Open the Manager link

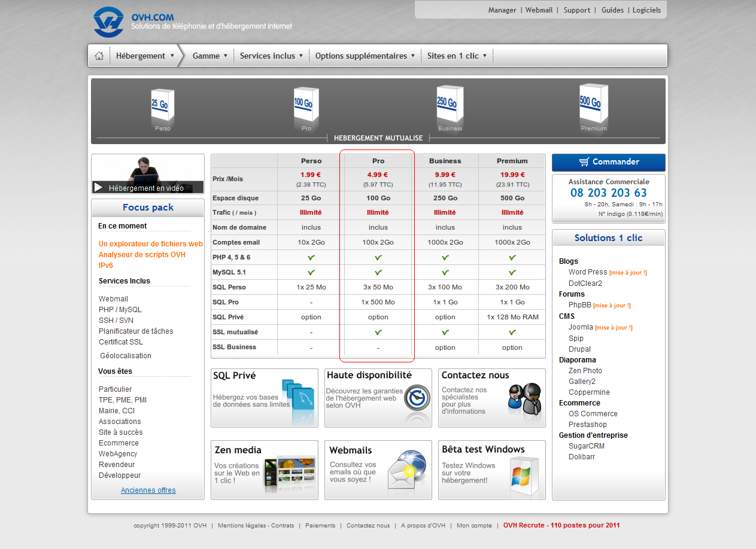pos(502,10)
